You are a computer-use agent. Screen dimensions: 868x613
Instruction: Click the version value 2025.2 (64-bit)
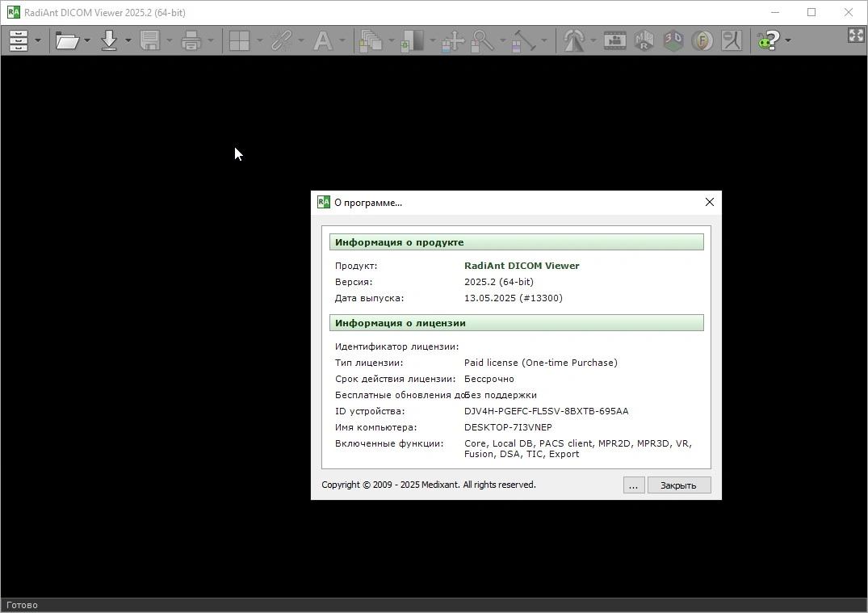point(499,282)
